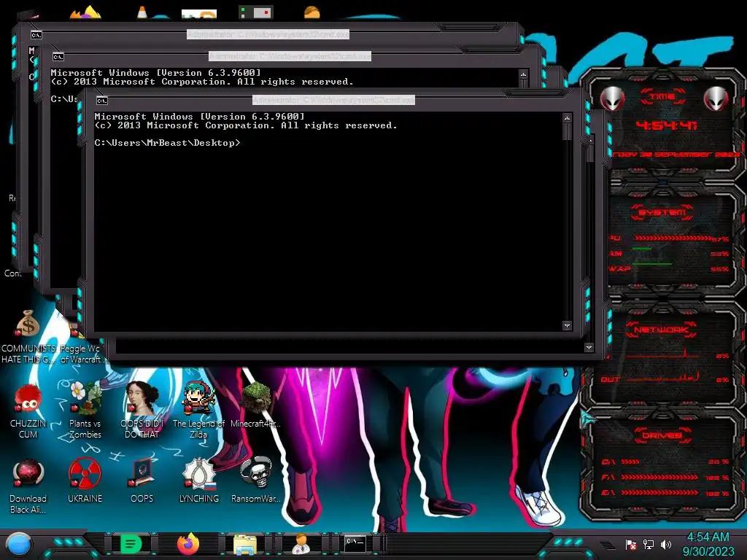This screenshot has height=560, width=747.
Task: Open the network tray icon
Action: coord(649,544)
